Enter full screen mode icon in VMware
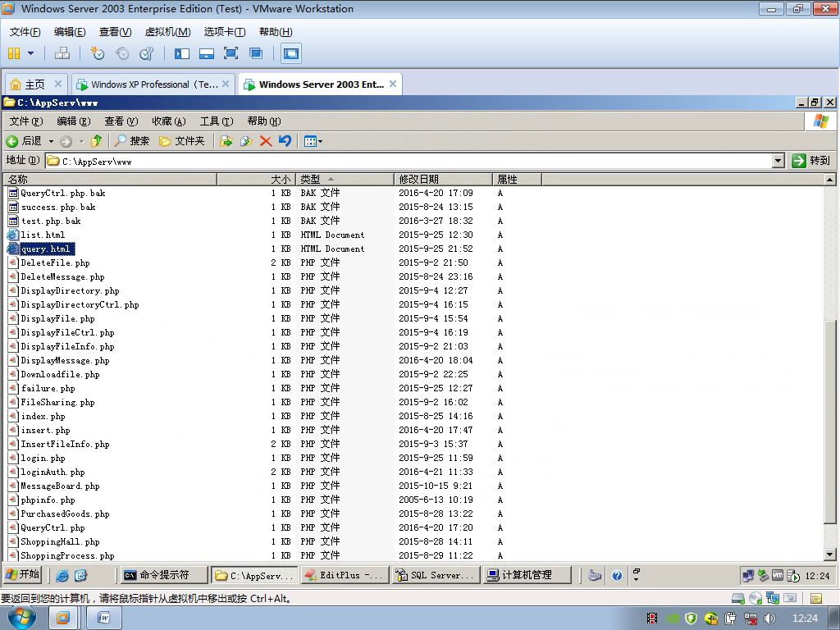Screen dimensions: 840x630 (x=231, y=53)
